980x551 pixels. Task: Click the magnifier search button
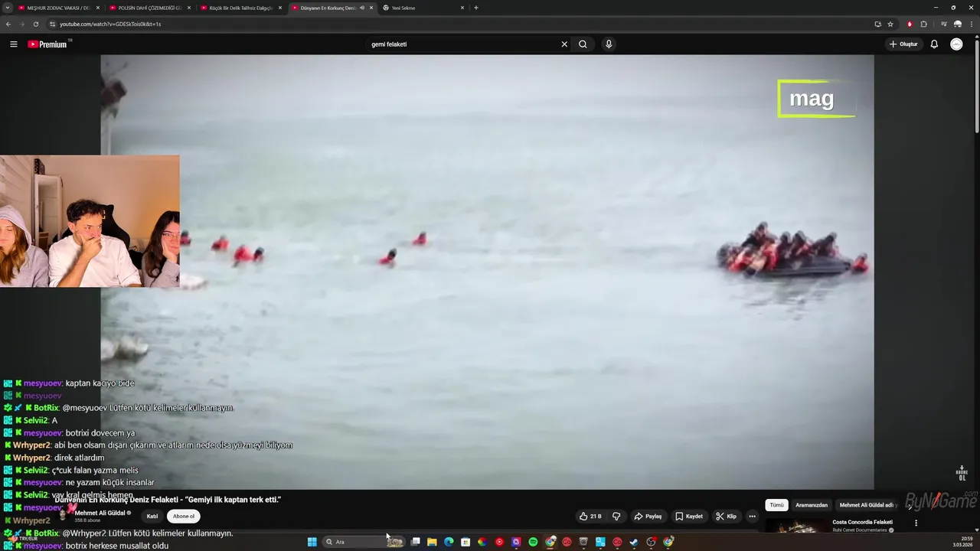[x=583, y=44]
